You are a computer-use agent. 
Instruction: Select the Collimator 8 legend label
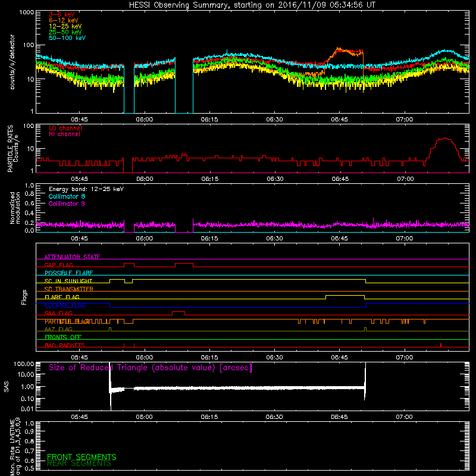pyautogui.click(x=67, y=196)
